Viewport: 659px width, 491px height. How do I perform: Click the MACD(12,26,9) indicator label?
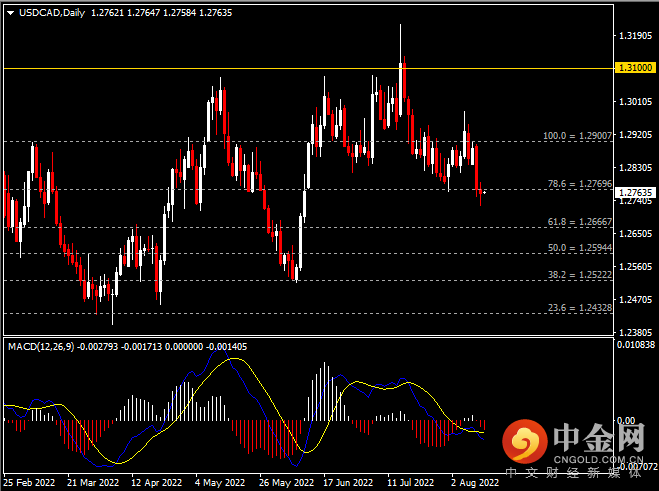pos(41,347)
